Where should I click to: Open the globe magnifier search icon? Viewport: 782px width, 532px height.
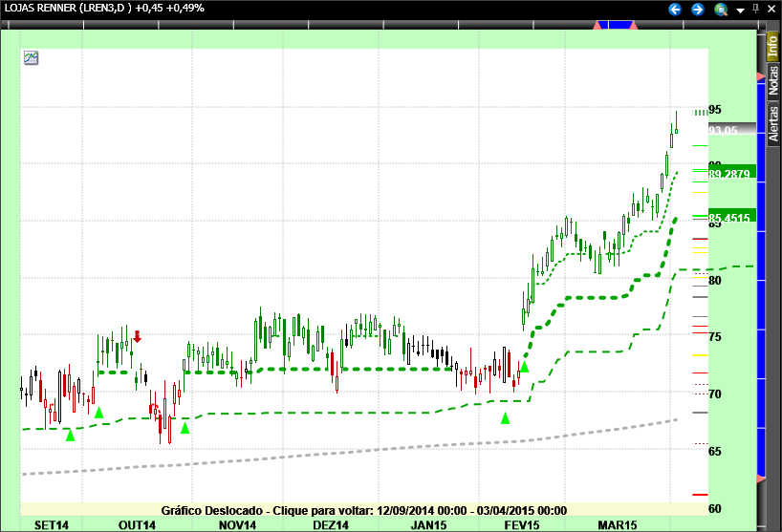coord(721,9)
